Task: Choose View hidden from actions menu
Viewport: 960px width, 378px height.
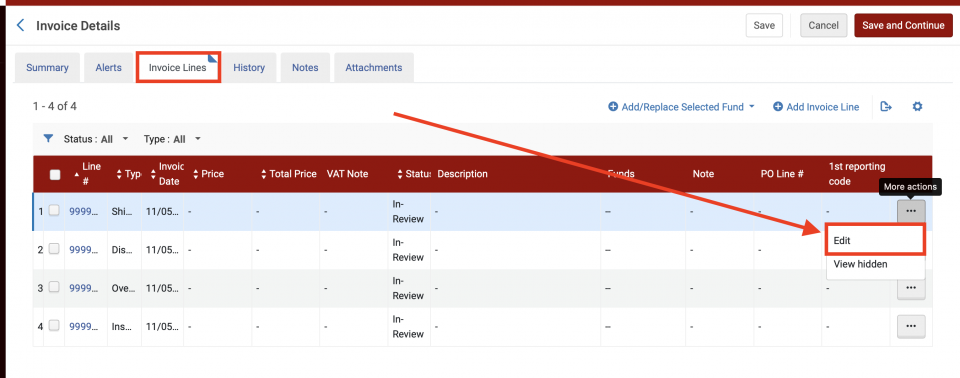Action: point(875,264)
